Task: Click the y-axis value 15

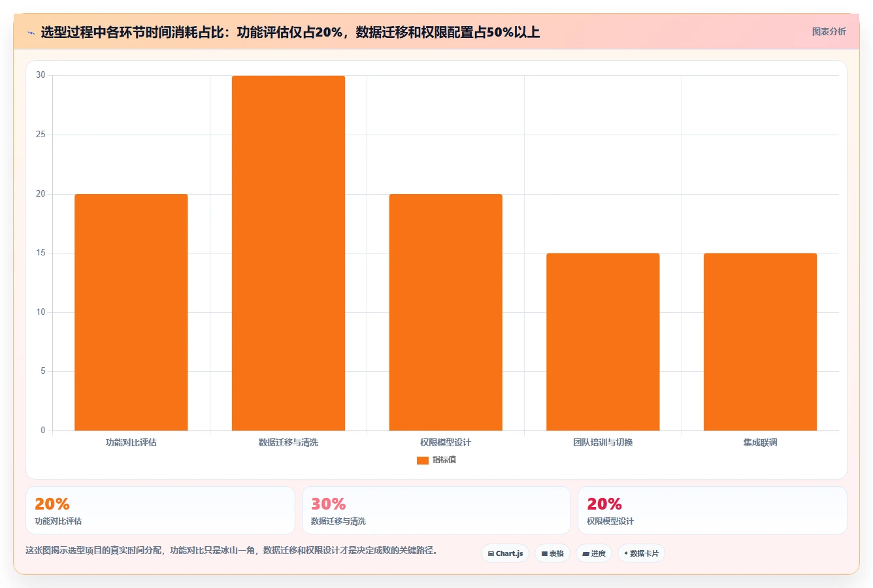Action: (41, 253)
